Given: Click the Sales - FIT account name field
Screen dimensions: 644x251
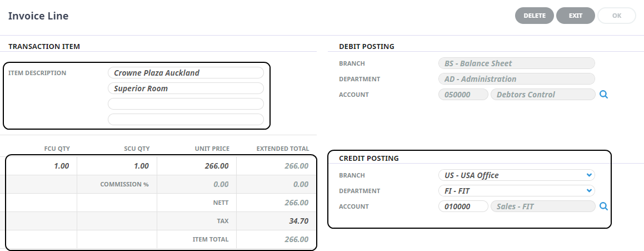Looking at the screenshot, I should click(542, 206).
